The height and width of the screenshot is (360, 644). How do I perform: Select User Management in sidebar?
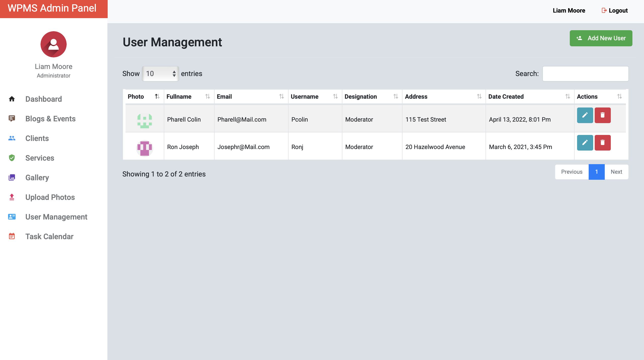tap(56, 217)
